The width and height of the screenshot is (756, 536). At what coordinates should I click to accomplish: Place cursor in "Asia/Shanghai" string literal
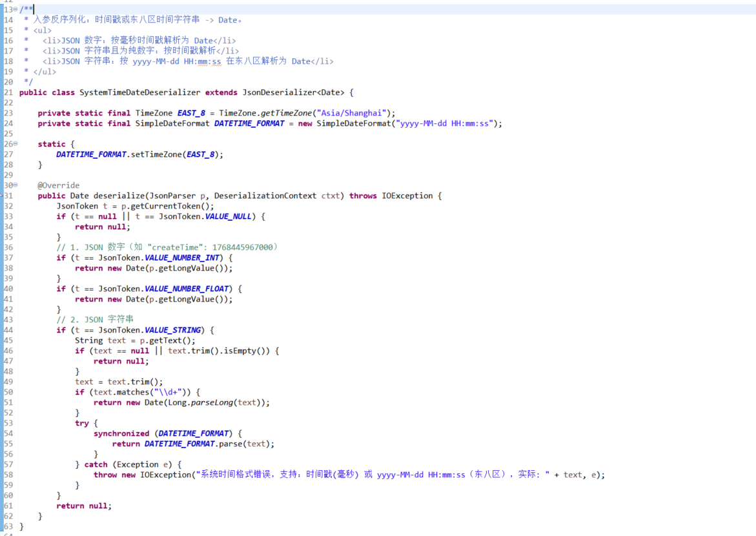click(x=349, y=113)
